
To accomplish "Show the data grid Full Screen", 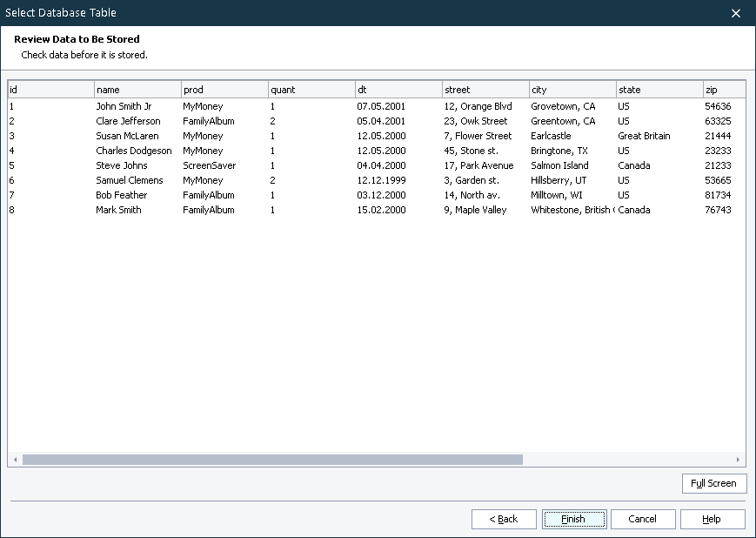I will point(713,483).
